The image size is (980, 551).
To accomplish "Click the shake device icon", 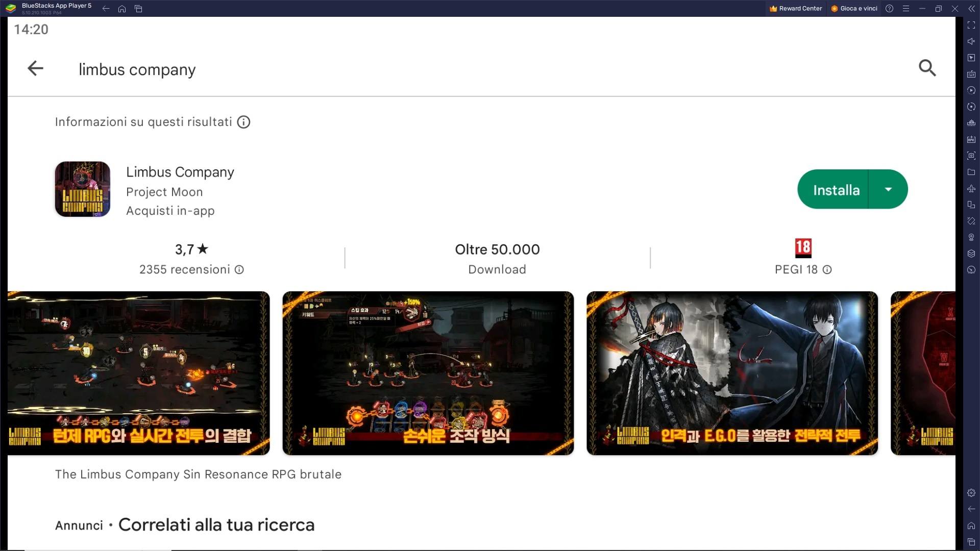I will (971, 221).
